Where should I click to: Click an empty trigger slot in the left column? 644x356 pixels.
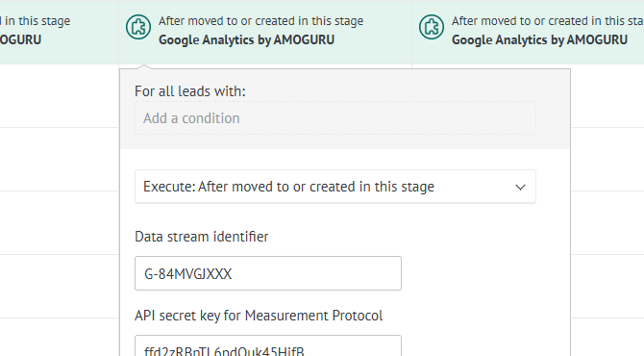(x=60, y=160)
